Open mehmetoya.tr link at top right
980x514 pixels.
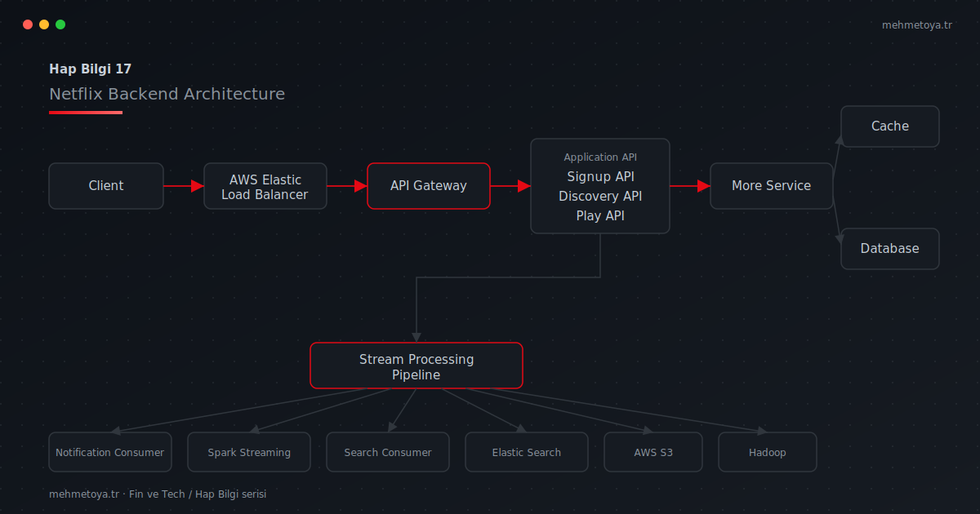pyautogui.click(x=917, y=24)
